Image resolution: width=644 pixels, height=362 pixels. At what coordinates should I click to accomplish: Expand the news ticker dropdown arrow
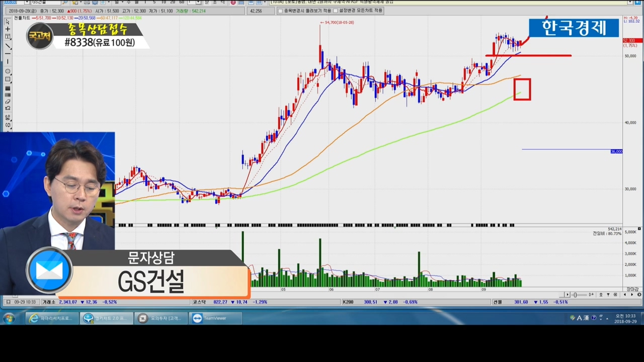click(x=630, y=3)
